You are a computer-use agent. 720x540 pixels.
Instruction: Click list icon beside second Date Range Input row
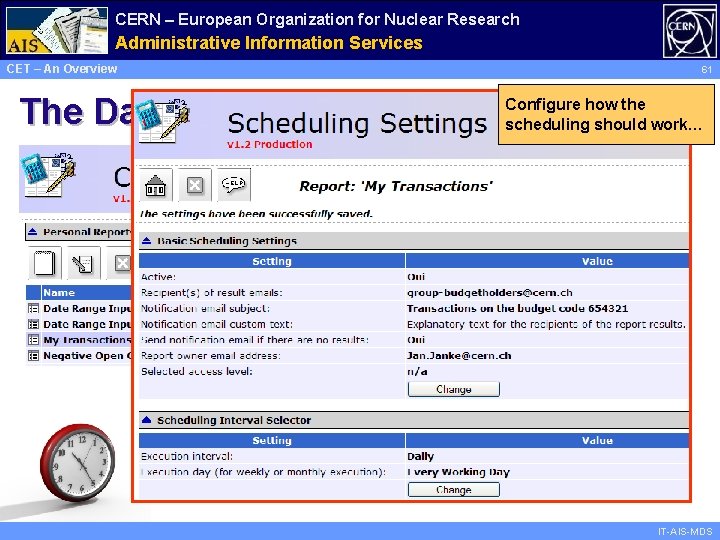pos(33,324)
